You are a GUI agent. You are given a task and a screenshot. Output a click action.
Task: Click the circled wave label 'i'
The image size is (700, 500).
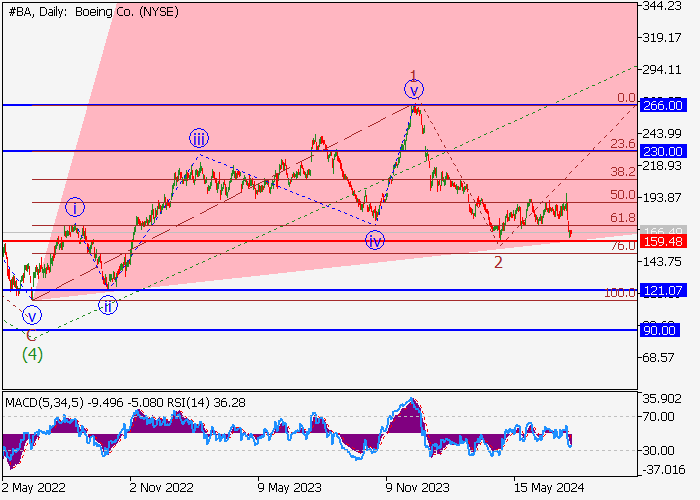[75, 208]
